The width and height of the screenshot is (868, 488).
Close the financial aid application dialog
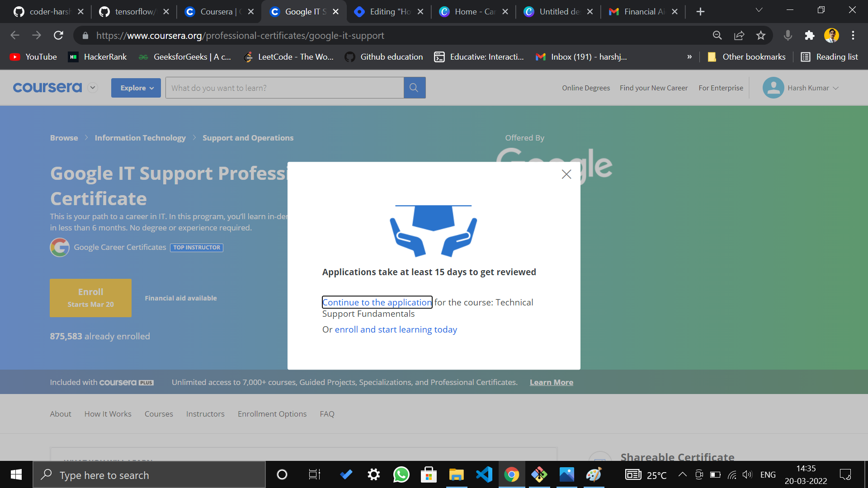click(566, 174)
